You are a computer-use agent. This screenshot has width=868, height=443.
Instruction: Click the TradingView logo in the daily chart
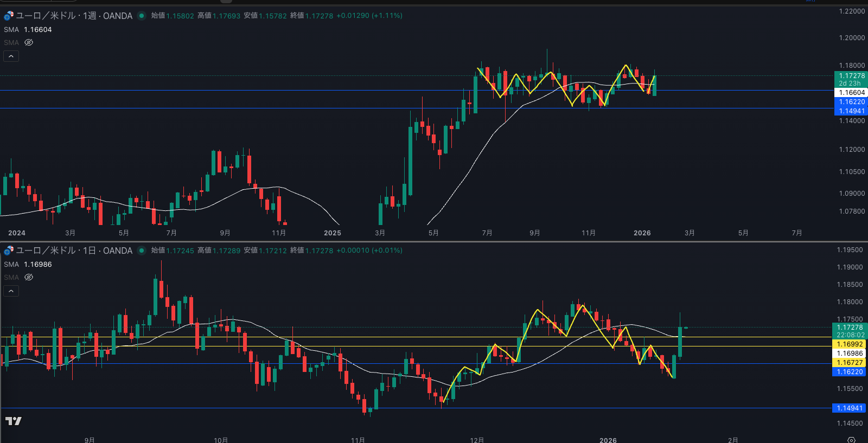click(x=14, y=421)
